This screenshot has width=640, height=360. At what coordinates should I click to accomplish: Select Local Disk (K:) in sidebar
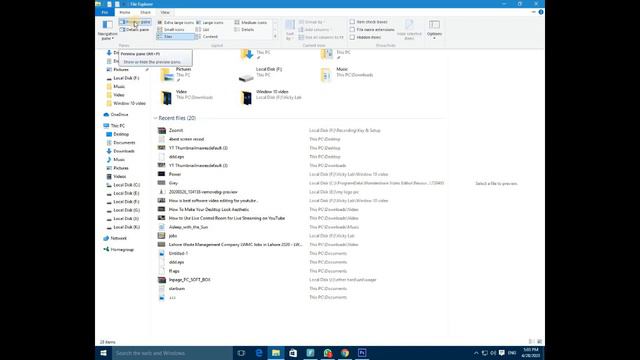coord(123,227)
